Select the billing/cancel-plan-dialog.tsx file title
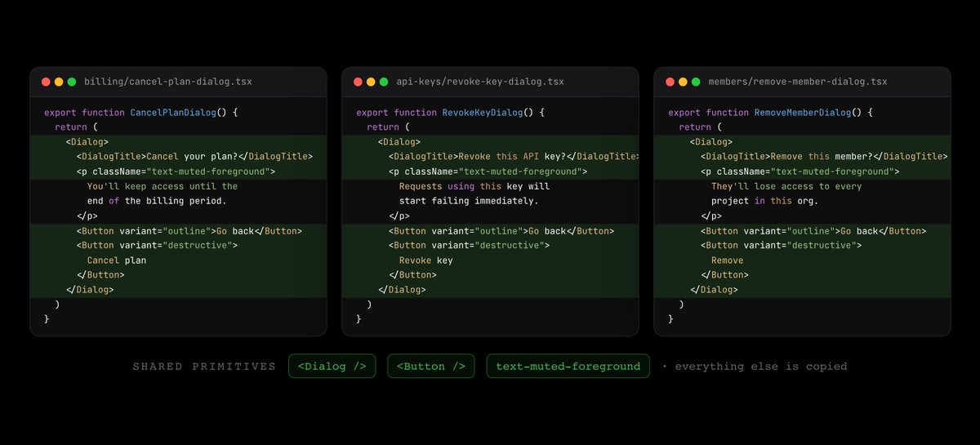Image resolution: width=980 pixels, height=445 pixels. pyautogui.click(x=168, y=82)
